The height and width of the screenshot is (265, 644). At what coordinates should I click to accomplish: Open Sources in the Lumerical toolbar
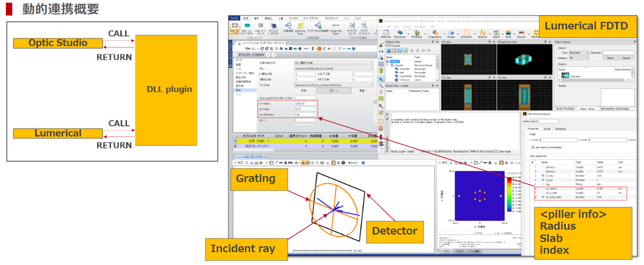pos(521,35)
